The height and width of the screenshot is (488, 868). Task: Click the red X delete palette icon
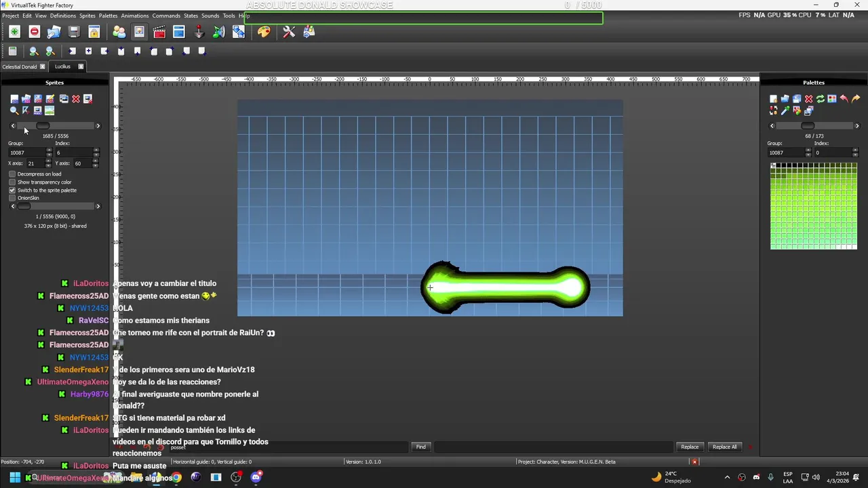[x=808, y=99]
